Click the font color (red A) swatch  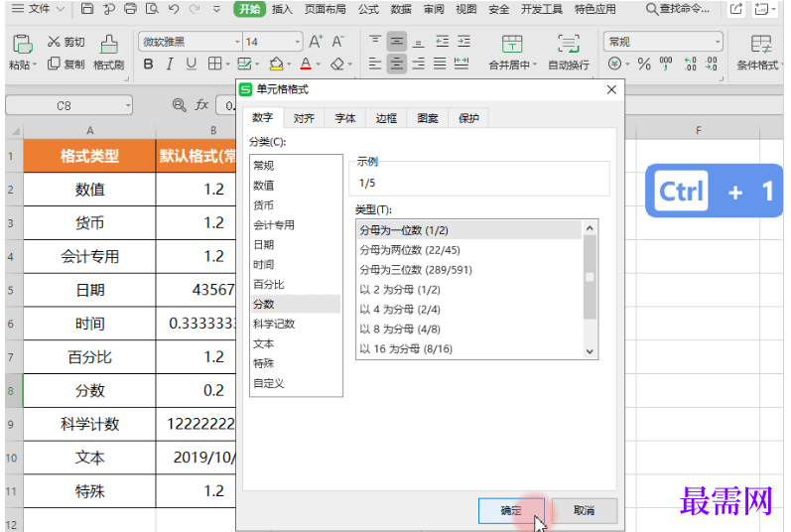(305, 65)
